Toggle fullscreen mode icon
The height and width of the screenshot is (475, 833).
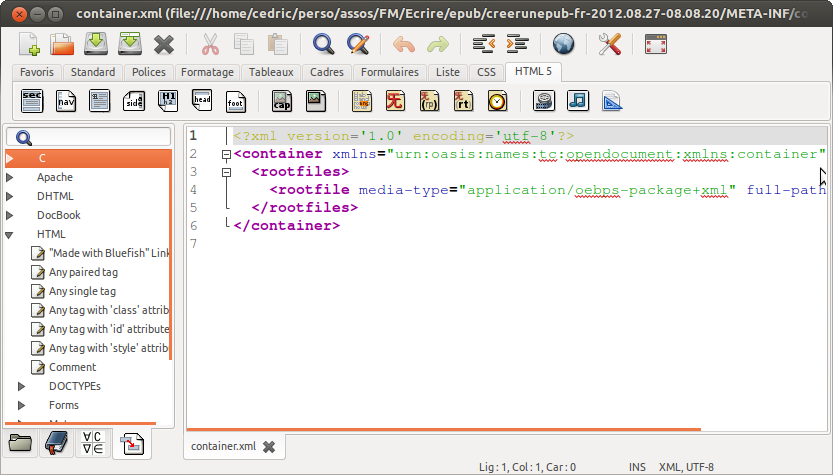click(x=656, y=44)
